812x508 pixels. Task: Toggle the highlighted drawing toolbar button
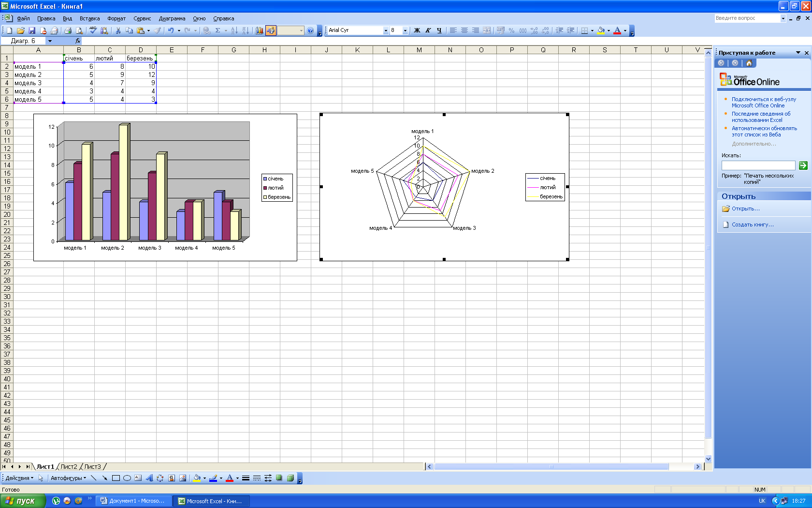coord(271,30)
